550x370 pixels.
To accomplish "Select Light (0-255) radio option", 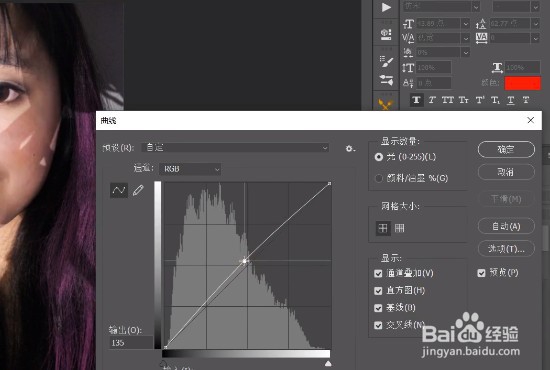I will click(379, 157).
